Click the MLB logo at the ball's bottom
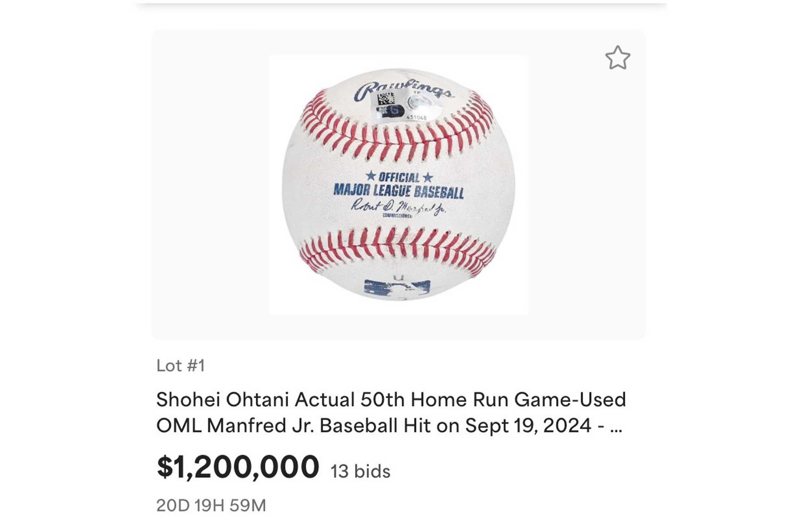798x532 pixels. pos(397,288)
